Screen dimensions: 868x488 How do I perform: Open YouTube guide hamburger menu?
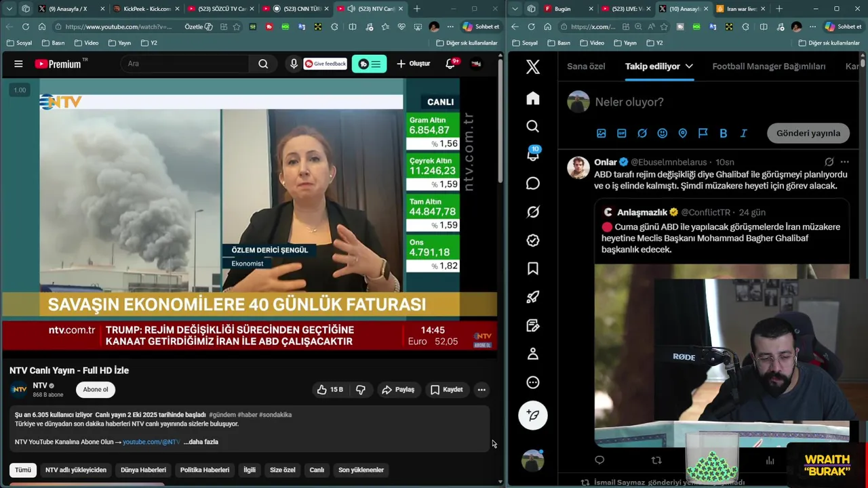[x=18, y=64]
